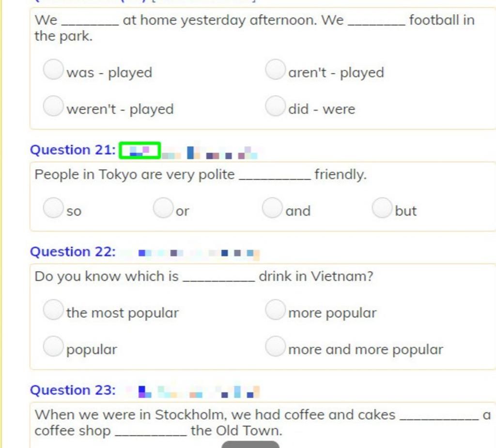Screen dimensions: 496x448
Task: Click the Question 22 heading
Action: tap(73, 251)
